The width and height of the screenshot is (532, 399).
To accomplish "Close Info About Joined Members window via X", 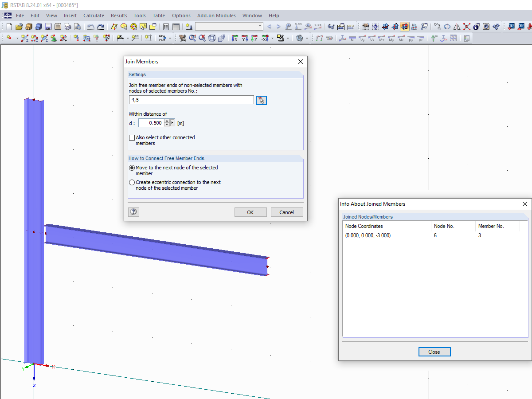I will coord(525,204).
